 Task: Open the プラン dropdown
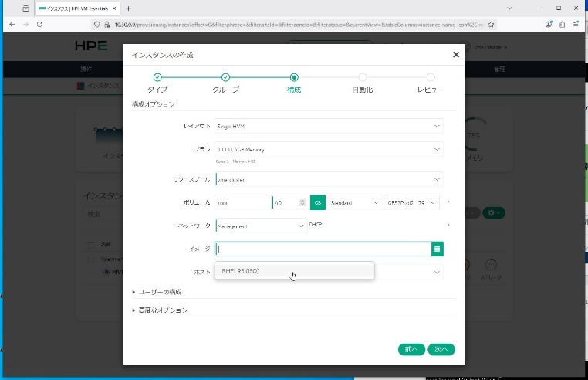click(329, 149)
